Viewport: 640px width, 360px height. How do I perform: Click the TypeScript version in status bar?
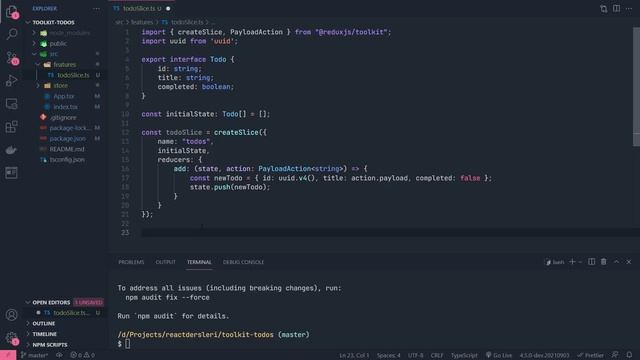[544, 355]
